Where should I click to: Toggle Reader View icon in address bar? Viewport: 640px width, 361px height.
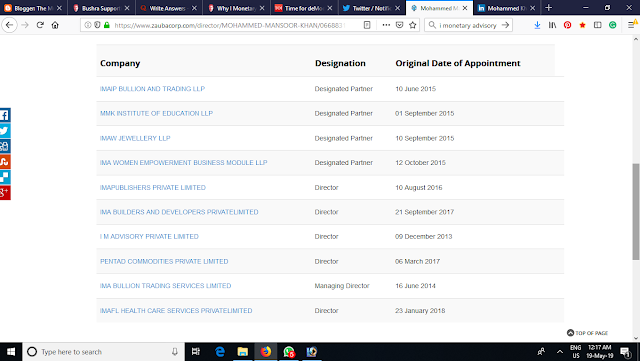(x=367, y=25)
